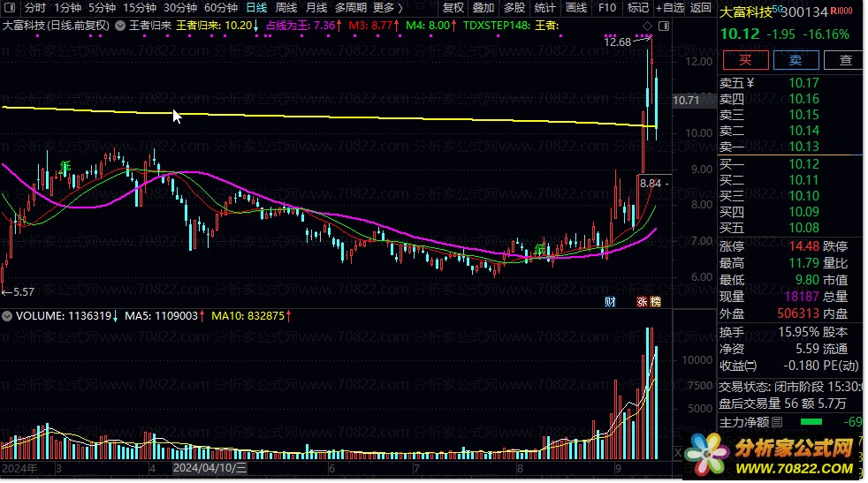Open the 榜 ranking marker icon

coord(656,301)
